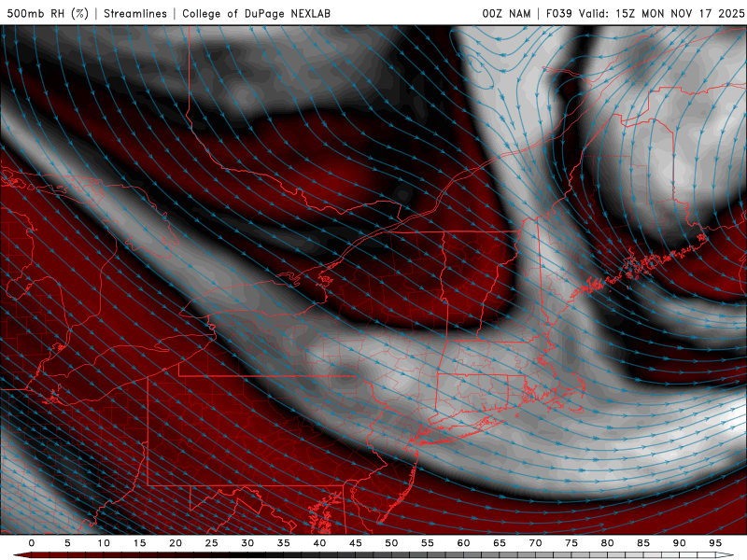Screen dimensions: 747x560
Task: Click the legend value "15"
Action: click(x=139, y=543)
